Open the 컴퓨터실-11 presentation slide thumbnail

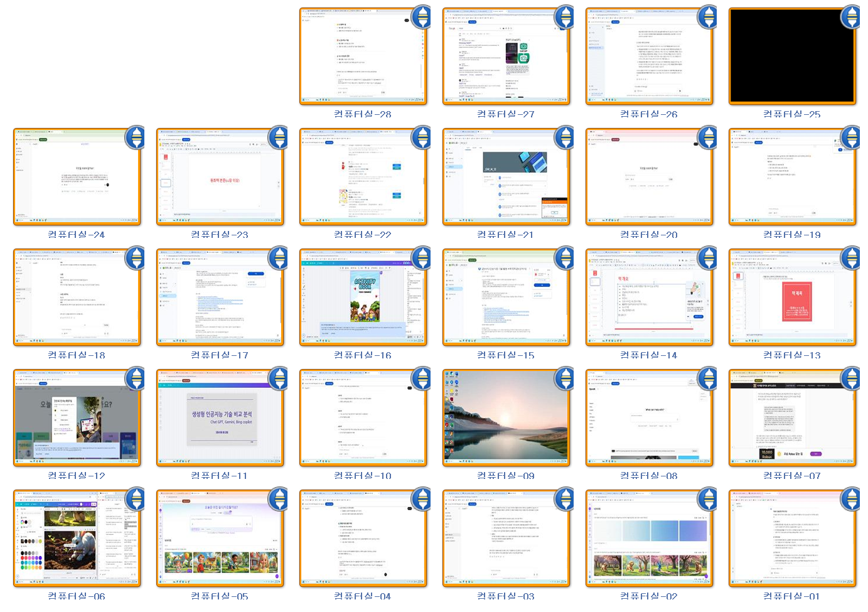220,418
